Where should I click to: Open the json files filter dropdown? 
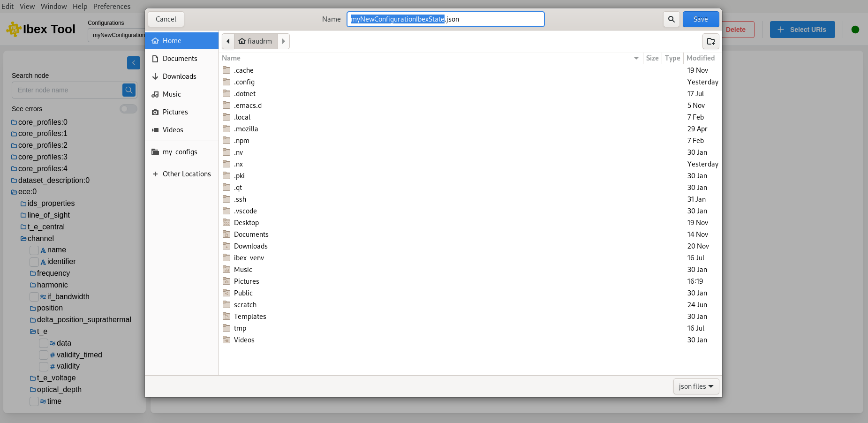pos(696,386)
